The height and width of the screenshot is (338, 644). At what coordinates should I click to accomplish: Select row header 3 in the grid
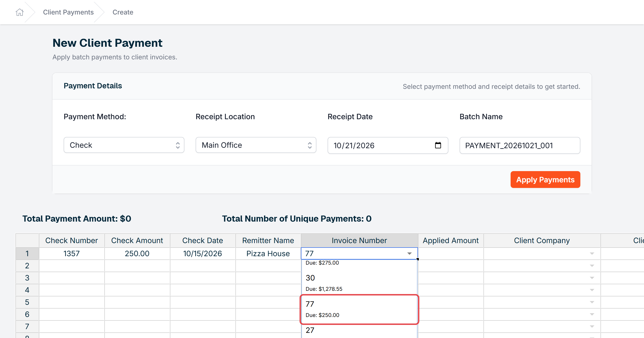[x=27, y=278]
